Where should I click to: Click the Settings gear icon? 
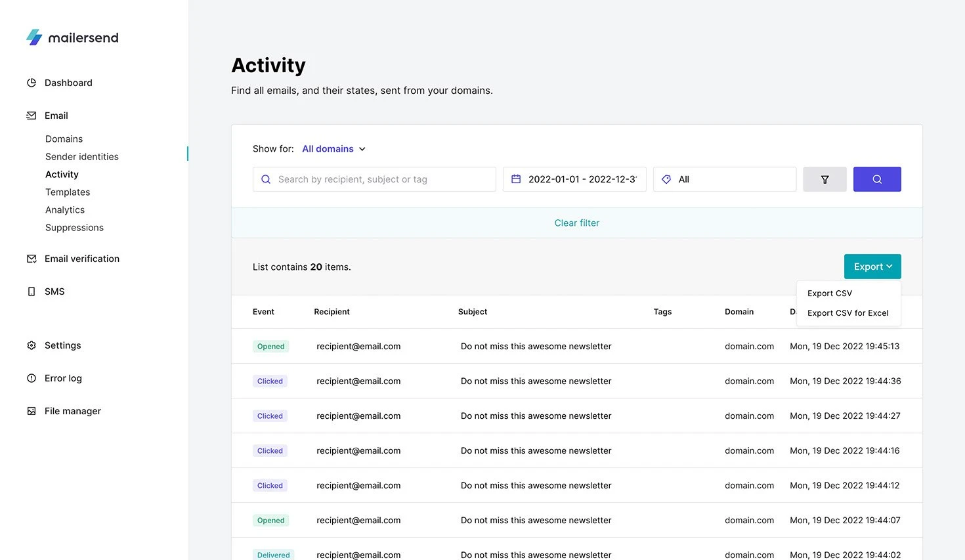pos(32,345)
